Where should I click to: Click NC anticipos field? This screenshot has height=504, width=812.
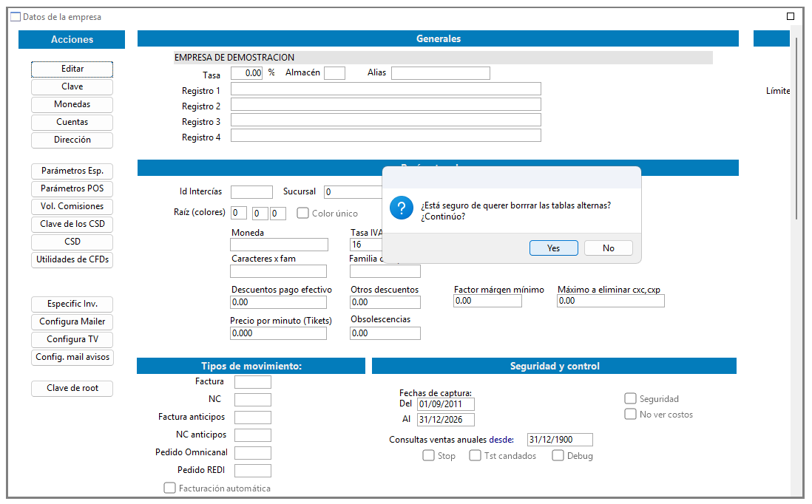click(x=253, y=435)
